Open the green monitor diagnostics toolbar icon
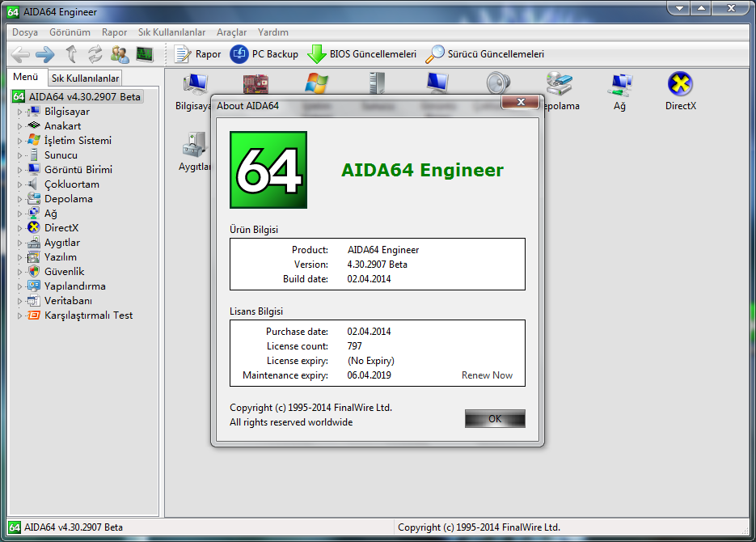Image resolution: width=756 pixels, height=542 pixels. (x=145, y=54)
